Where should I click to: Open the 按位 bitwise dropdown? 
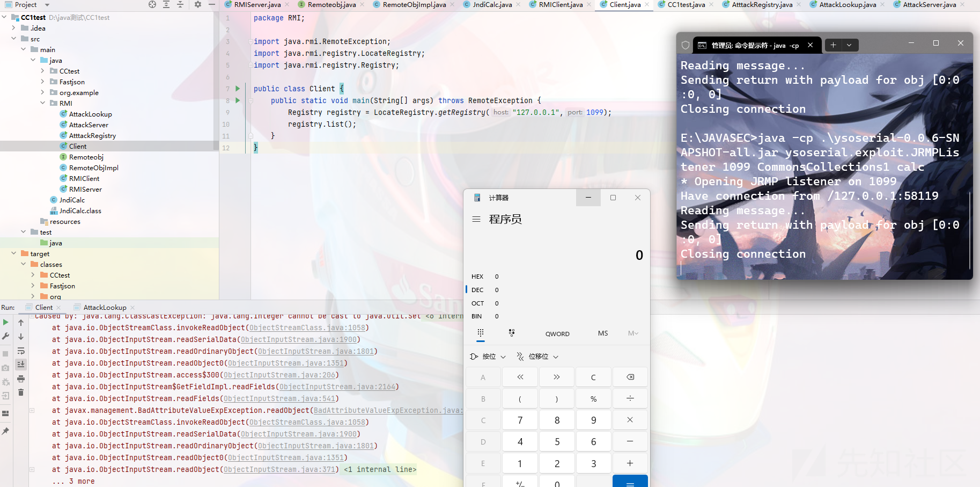(488, 357)
